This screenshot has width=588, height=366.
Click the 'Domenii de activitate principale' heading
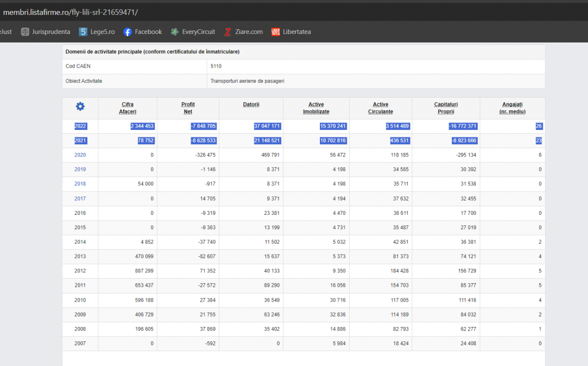click(x=153, y=52)
